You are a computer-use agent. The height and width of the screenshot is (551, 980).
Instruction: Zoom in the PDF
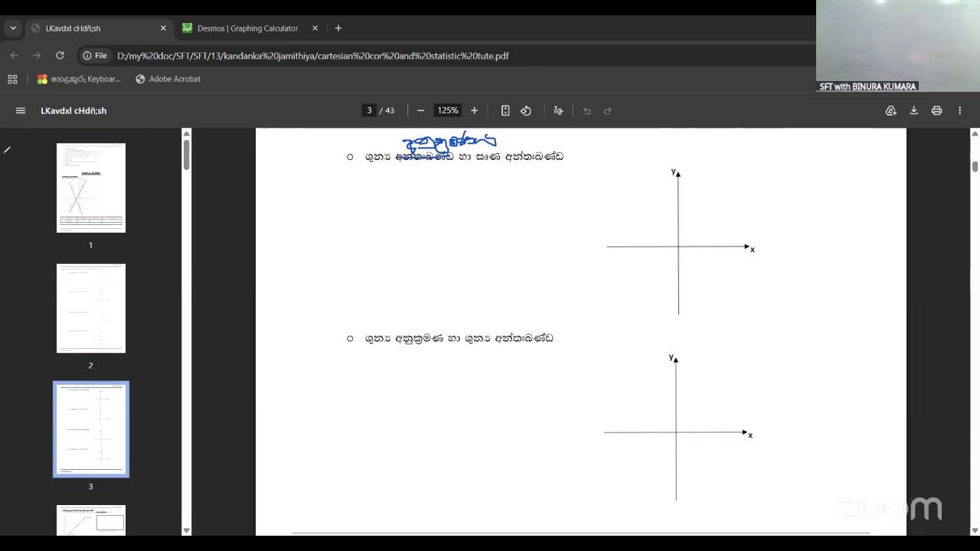474,111
